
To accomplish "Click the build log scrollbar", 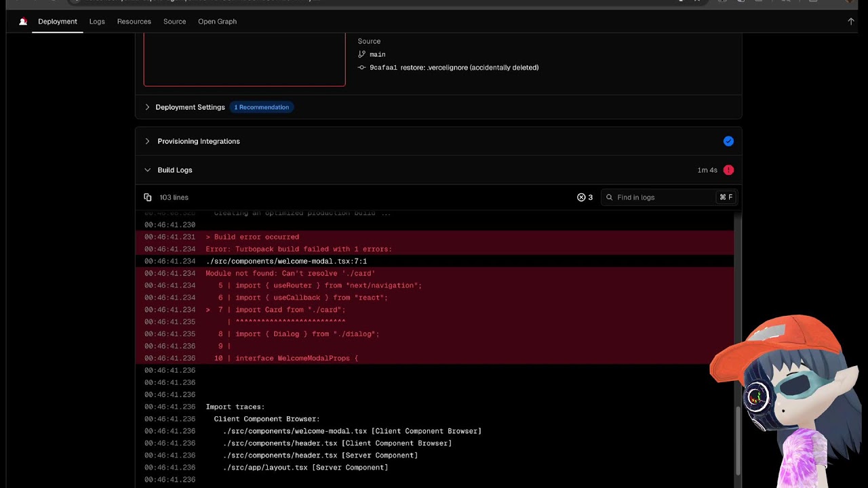I will point(738,441).
